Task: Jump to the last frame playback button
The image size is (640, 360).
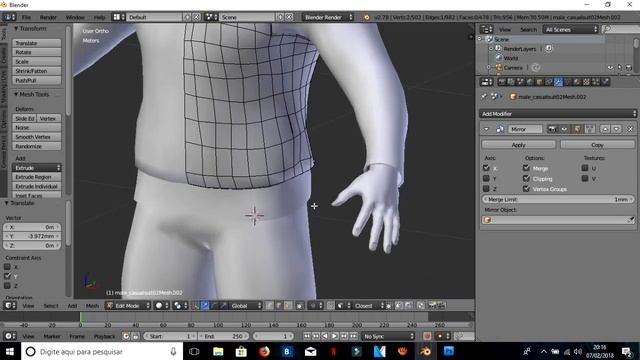Action: [x=353, y=336]
